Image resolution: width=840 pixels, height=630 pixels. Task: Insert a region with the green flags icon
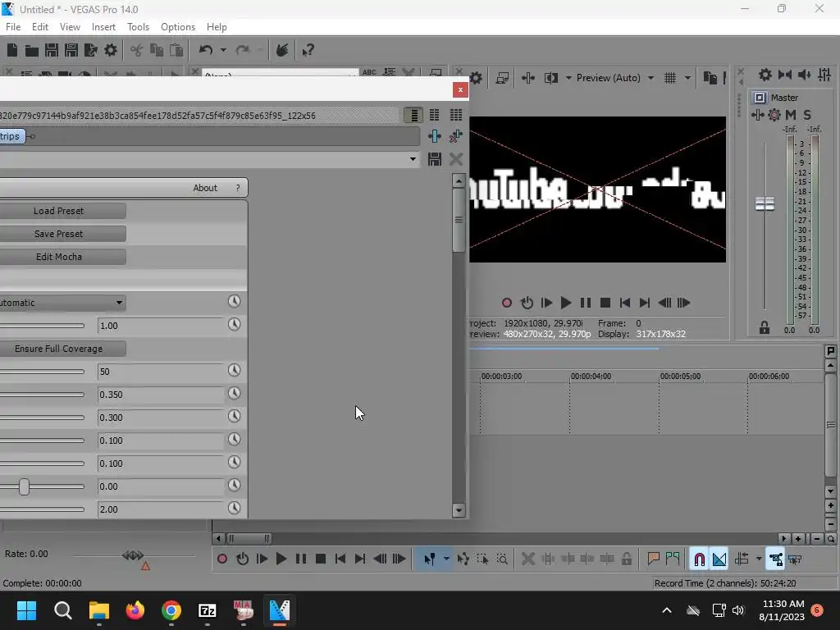(x=673, y=559)
